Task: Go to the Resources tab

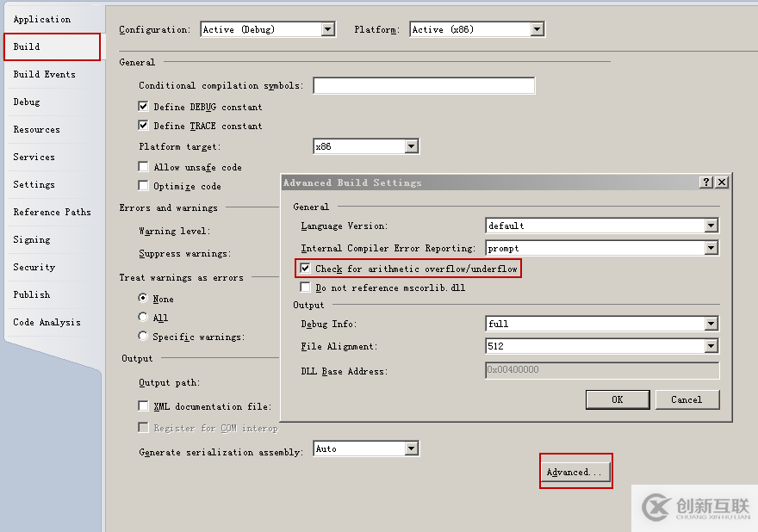Action: (x=37, y=129)
